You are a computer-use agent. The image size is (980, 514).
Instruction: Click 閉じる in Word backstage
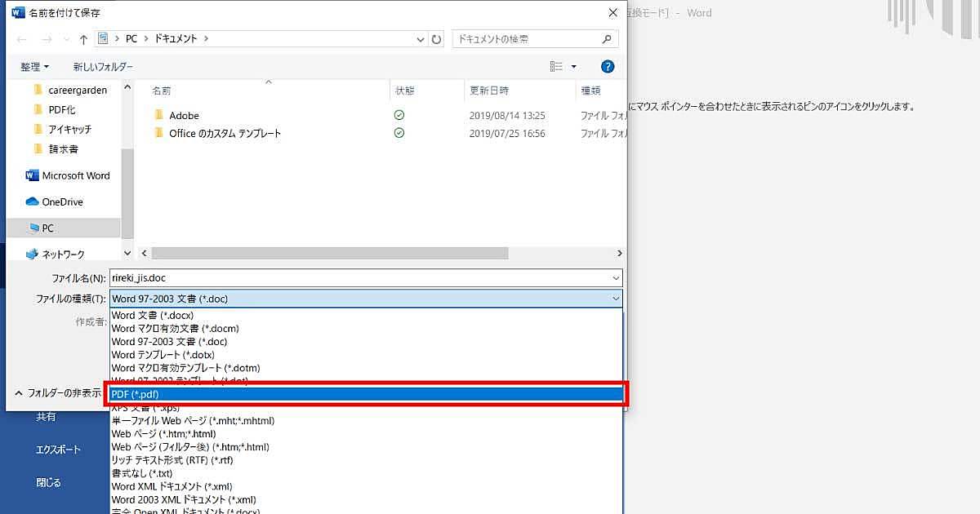pyautogui.click(x=48, y=482)
